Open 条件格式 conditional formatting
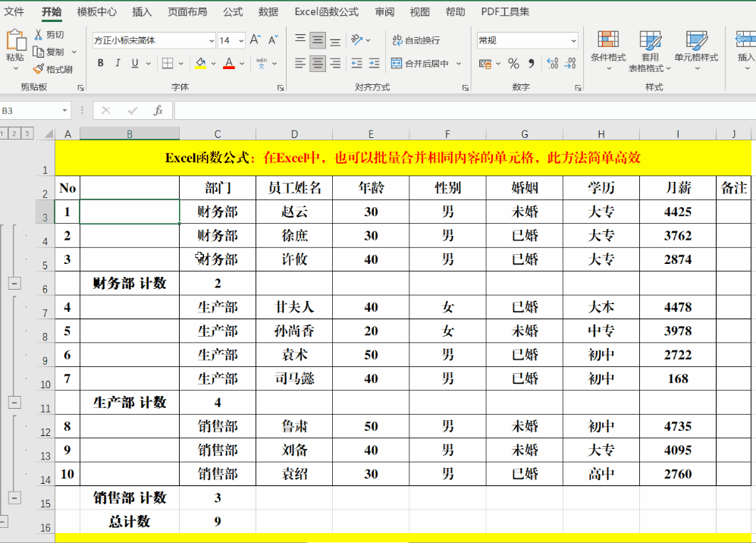Image resolution: width=756 pixels, height=543 pixels. click(x=608, y=50)
